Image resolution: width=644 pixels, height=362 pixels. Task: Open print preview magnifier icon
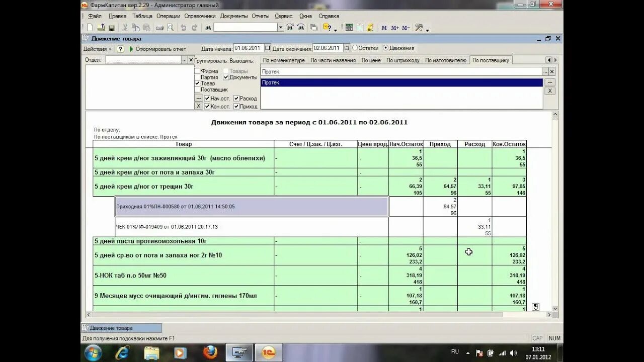tap(170, 28)
